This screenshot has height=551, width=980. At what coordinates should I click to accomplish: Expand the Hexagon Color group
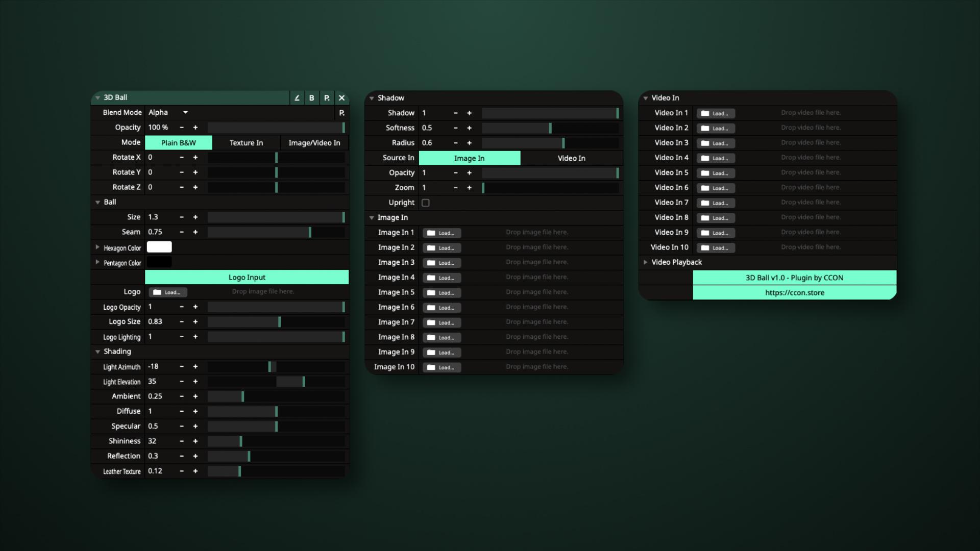point(97,247)
